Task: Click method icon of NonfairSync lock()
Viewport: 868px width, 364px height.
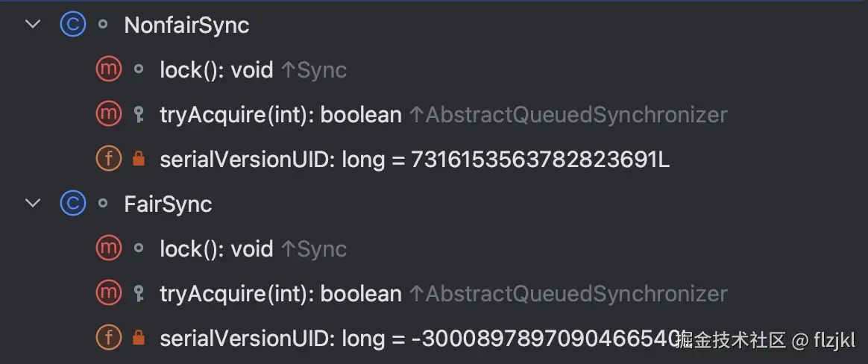Action: point(109,70)
